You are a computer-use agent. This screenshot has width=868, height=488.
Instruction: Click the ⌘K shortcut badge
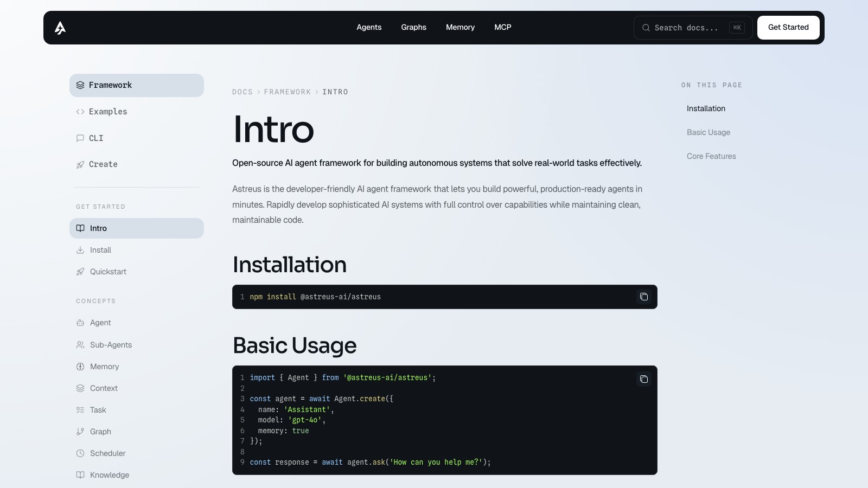coord(737,28)
